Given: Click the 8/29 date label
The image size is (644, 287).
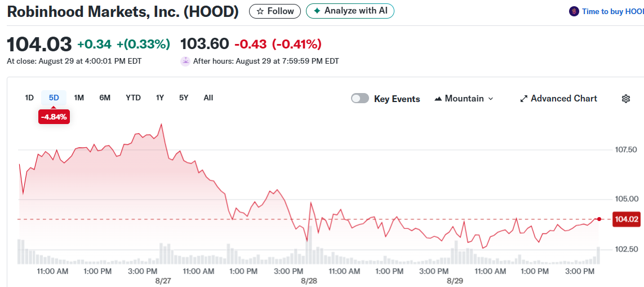Looking at the screenshot, I should coord(455,281).
